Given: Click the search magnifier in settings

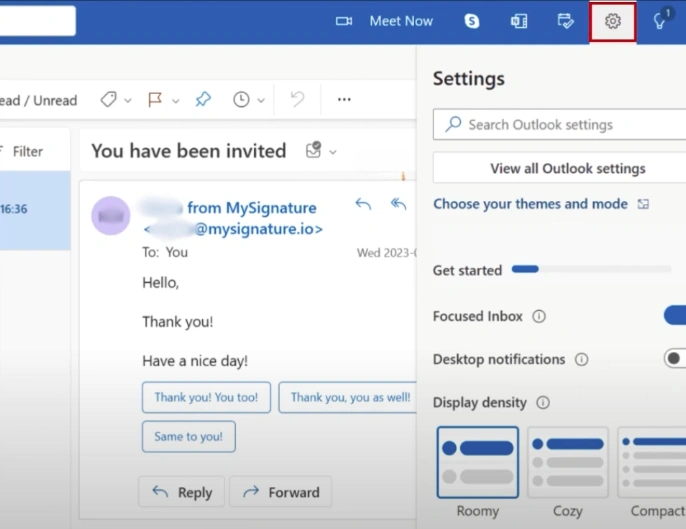Looking at the screenshot, I should (453, 124).
